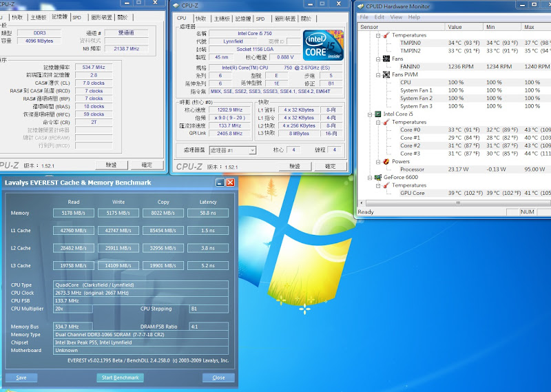Switch to the 關於 tab in CPU-Z processor window
Image resolution: width=551 pixels, height=392 pixels.
[x=306, y=19]
